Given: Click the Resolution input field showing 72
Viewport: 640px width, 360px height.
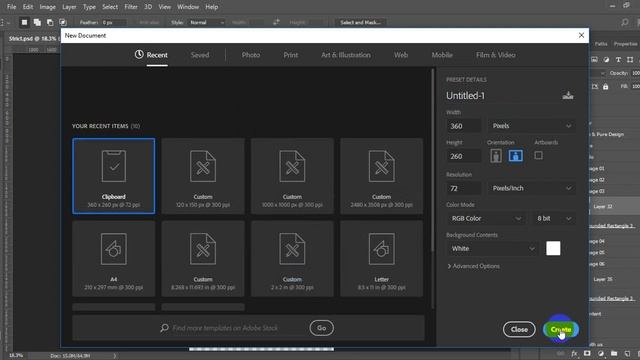Looking at the screenshot, I should click(x=464, y=188).
